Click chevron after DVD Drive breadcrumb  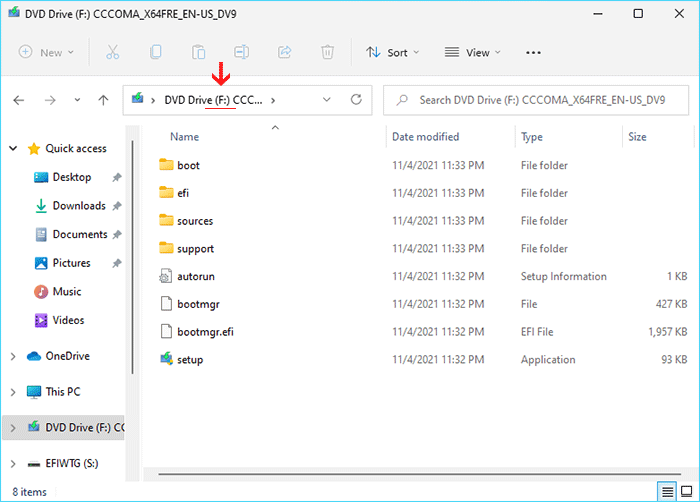click(273, 100)
